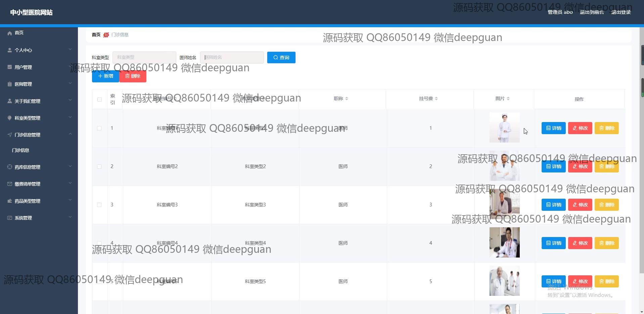Expand the 科室类型管理 chevron

(x=70, y=117)
